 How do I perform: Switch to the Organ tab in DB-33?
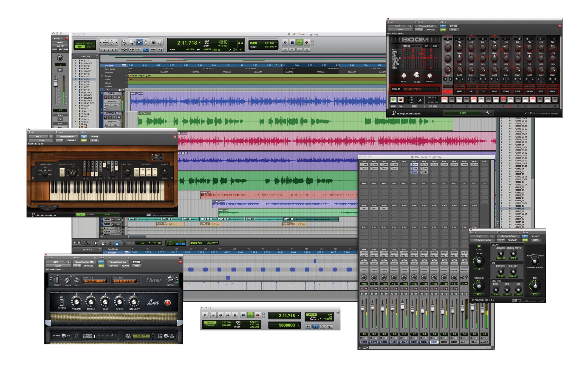(81, 214)
